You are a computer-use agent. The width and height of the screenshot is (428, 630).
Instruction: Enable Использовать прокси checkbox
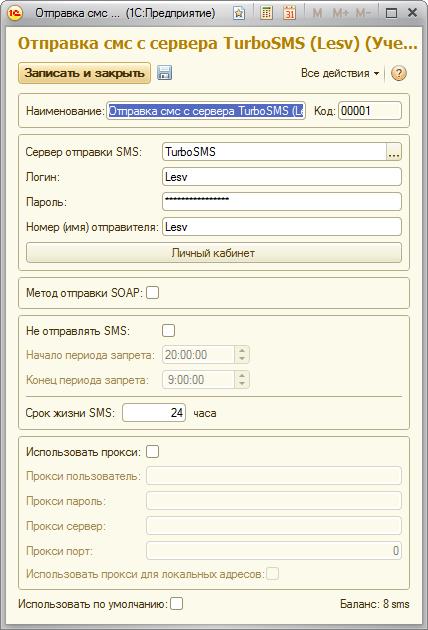(153, 452)
